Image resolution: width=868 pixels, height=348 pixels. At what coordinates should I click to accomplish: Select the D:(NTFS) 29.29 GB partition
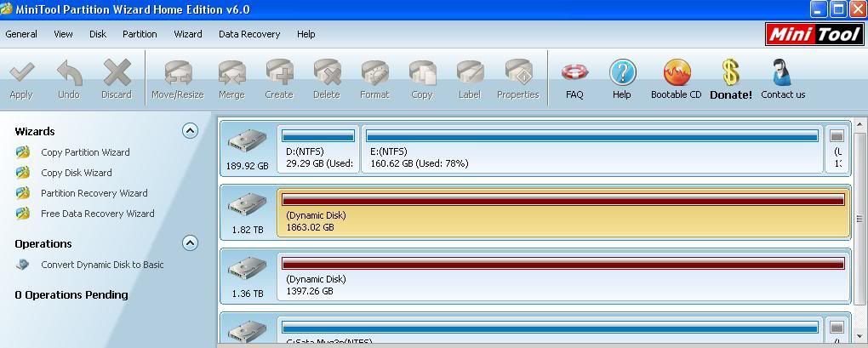(x=318, y=149)
